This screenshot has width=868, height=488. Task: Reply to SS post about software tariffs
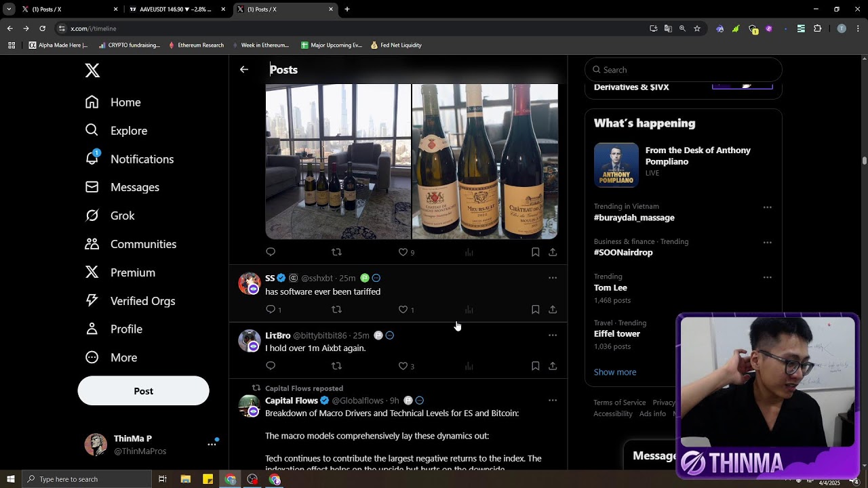point(271,310)
